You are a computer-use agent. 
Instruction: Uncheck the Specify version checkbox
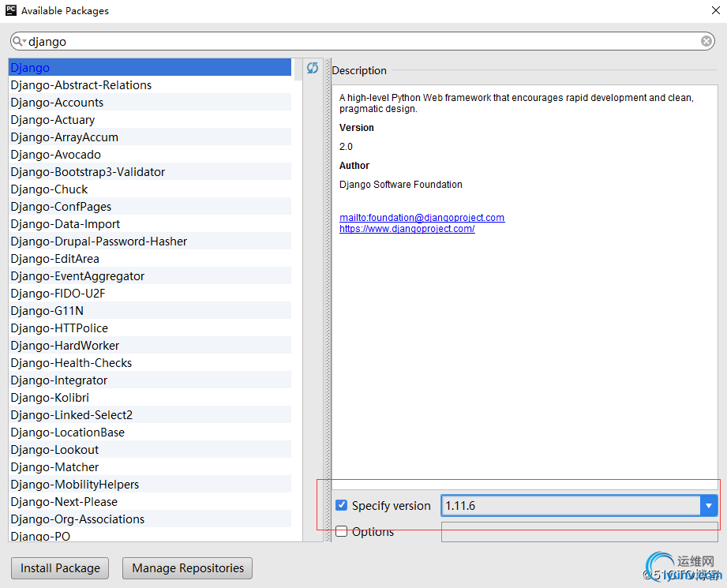click(x=341, y=505)
